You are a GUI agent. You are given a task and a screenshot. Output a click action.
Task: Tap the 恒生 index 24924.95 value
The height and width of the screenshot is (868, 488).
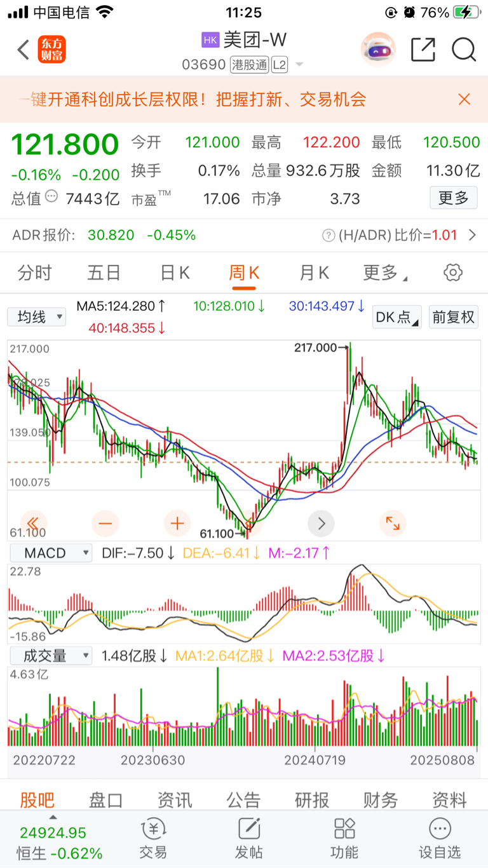point(53,832)
